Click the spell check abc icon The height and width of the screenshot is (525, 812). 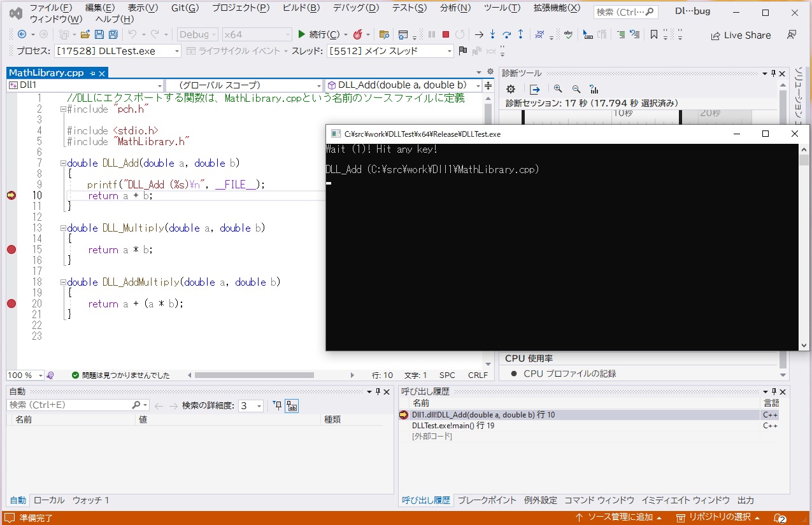pos(569,34)
